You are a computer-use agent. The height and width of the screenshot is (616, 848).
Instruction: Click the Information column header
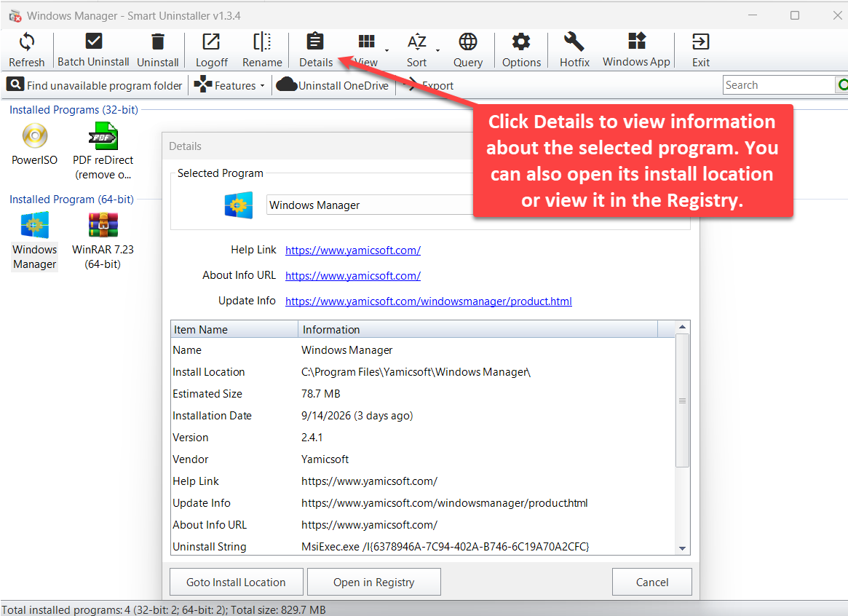pos(478,329)
